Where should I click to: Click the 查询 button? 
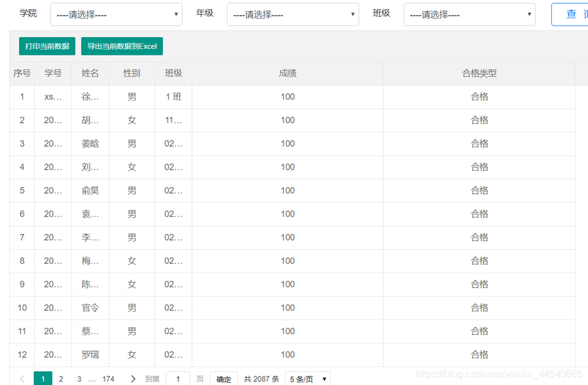[x=570, y=14]
